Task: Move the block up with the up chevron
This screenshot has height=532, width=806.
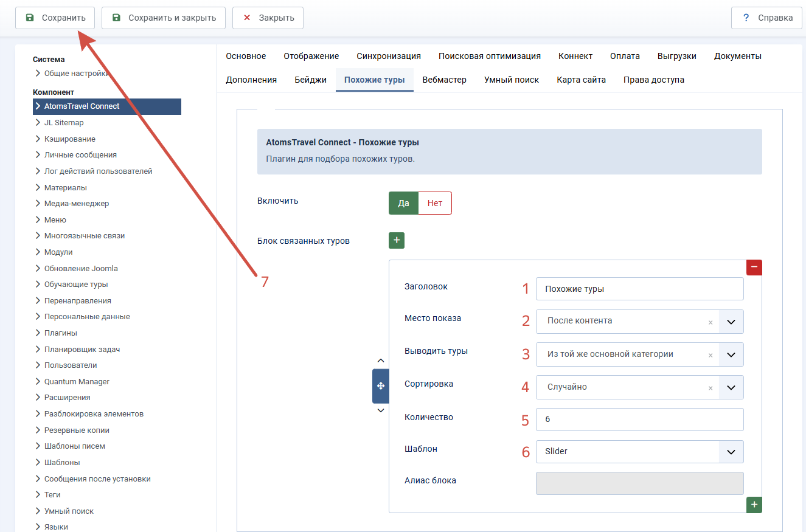Action: 381,361
